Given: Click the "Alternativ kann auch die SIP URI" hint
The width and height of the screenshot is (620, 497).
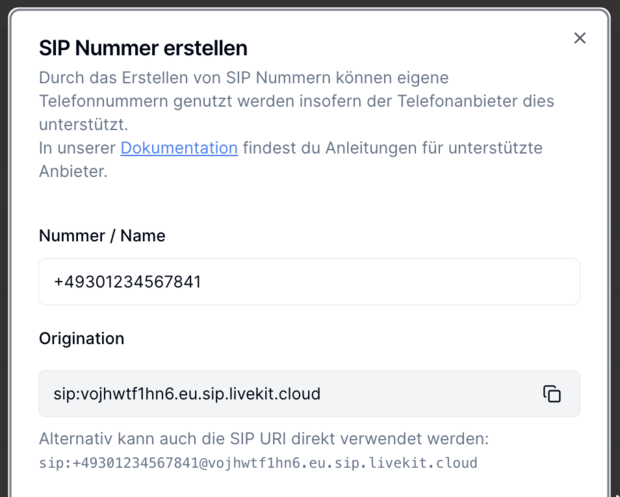Looking at the screenshot, I should pos(263,439).
